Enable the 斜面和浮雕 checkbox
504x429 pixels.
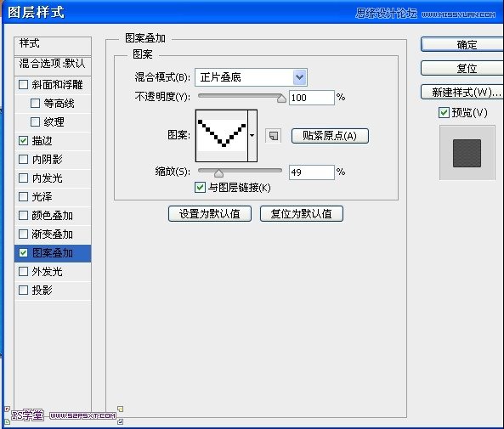click(x=24, y=85)
